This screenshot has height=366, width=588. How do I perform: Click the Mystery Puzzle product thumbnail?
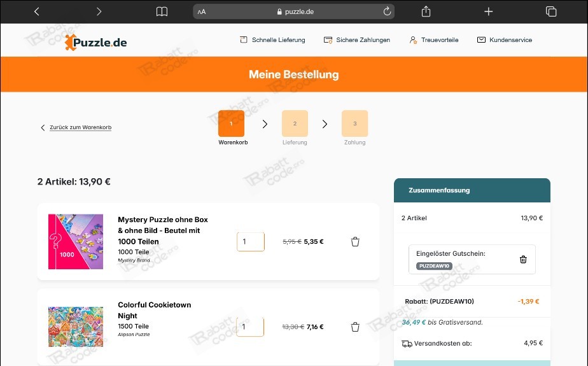[76, 241]
